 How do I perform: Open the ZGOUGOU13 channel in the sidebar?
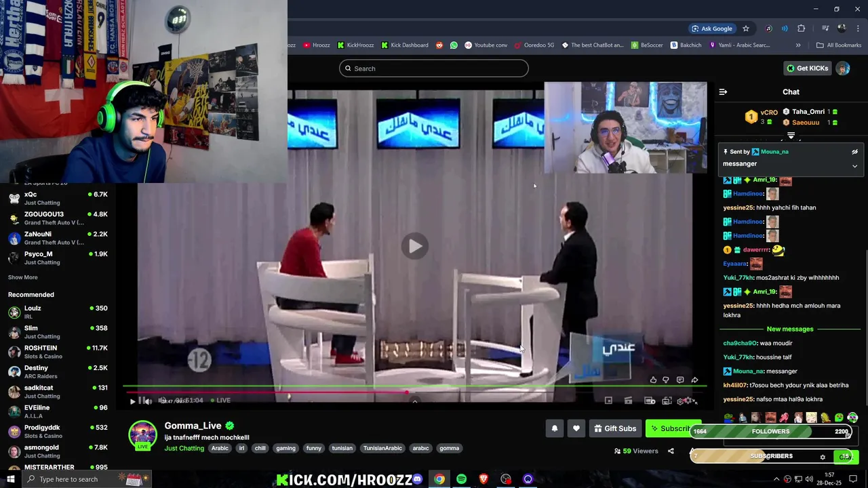(x=58, y=218)
